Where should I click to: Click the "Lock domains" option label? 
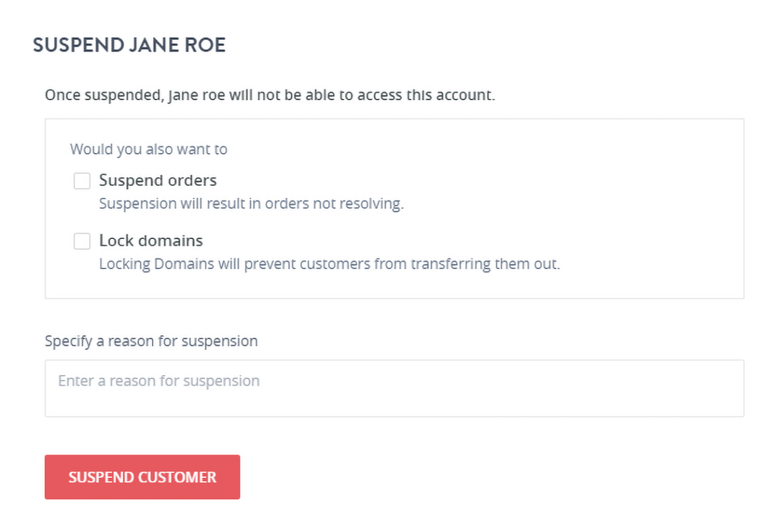pyautogui.click(x=151, y=241)
